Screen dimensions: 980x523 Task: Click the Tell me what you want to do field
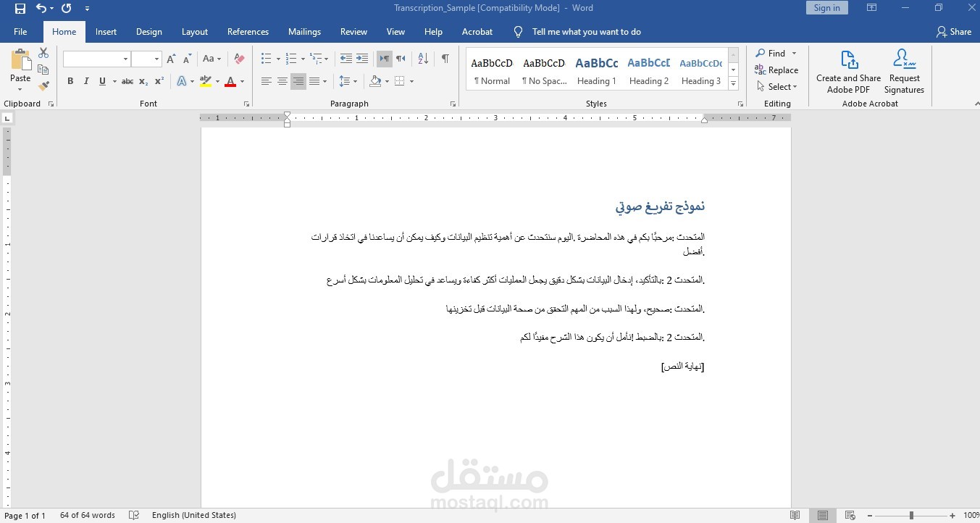(x=587, y=32)
